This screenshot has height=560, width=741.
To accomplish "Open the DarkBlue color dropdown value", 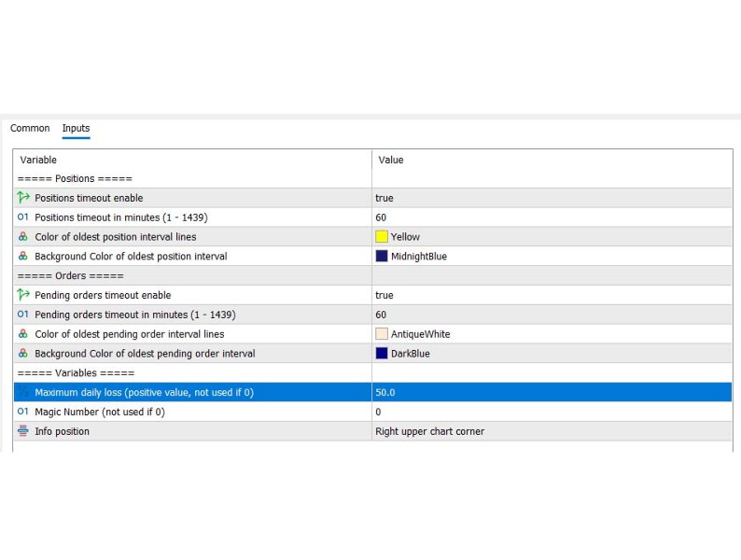I will click(552, 354).
